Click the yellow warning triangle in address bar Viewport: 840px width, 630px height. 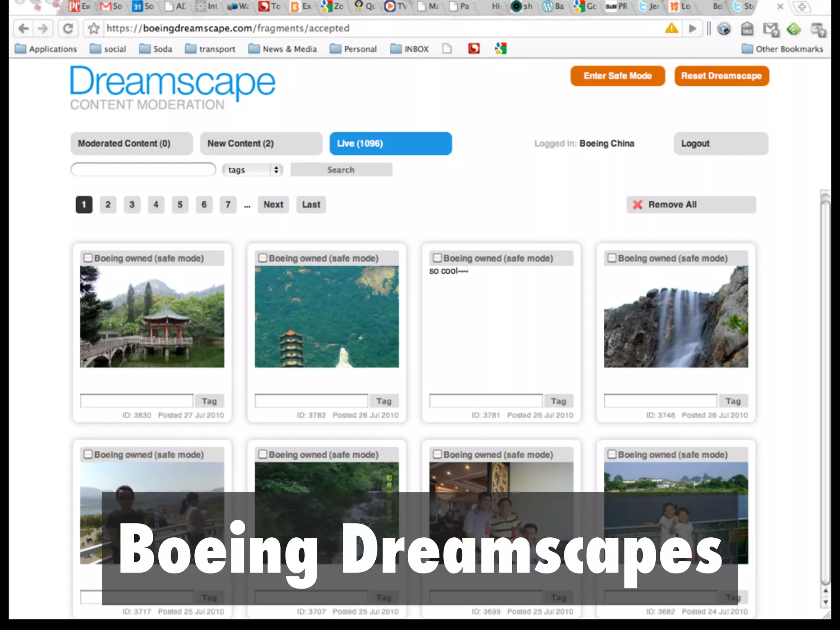(671, 28)
